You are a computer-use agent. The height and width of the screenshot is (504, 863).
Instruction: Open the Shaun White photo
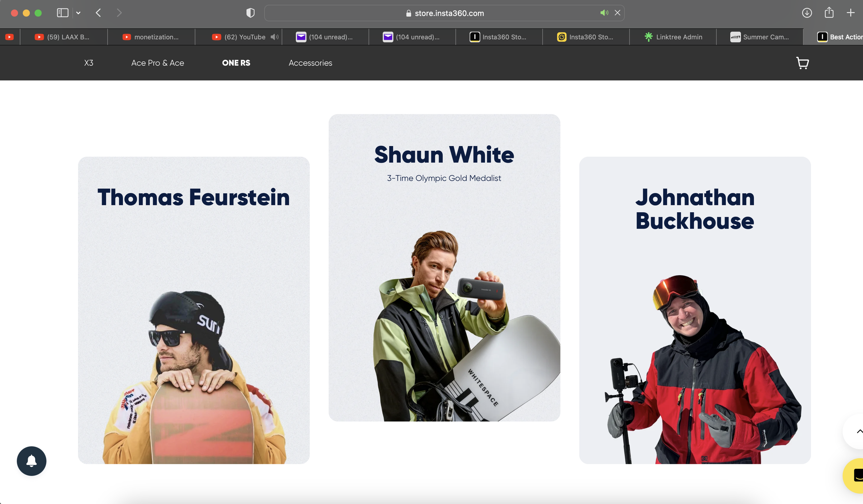(467, 326)
